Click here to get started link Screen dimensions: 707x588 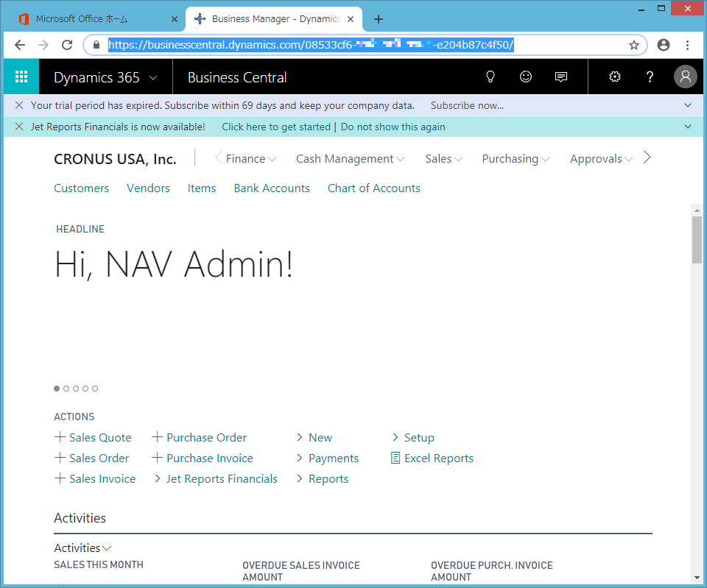[276, 127]
